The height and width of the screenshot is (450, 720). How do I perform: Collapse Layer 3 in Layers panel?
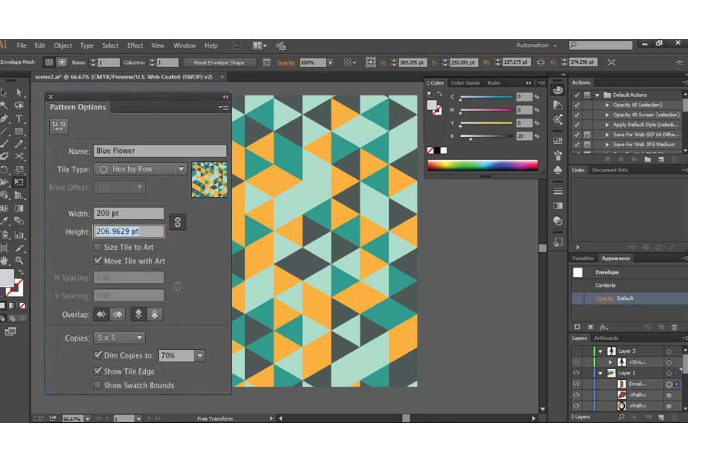pos(600,351)
